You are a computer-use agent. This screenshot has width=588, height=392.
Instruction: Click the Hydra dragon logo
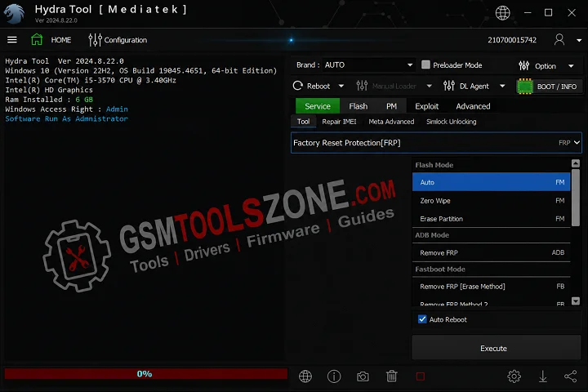pos(14,14)
